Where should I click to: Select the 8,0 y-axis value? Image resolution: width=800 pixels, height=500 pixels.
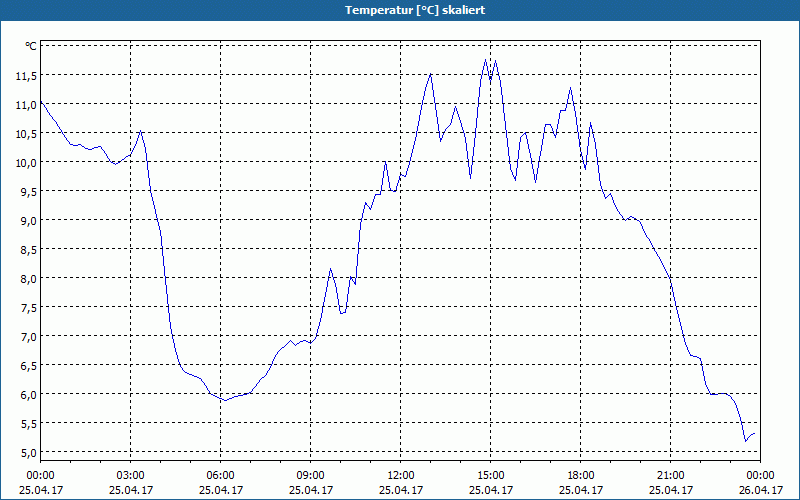tap(28, 279)
